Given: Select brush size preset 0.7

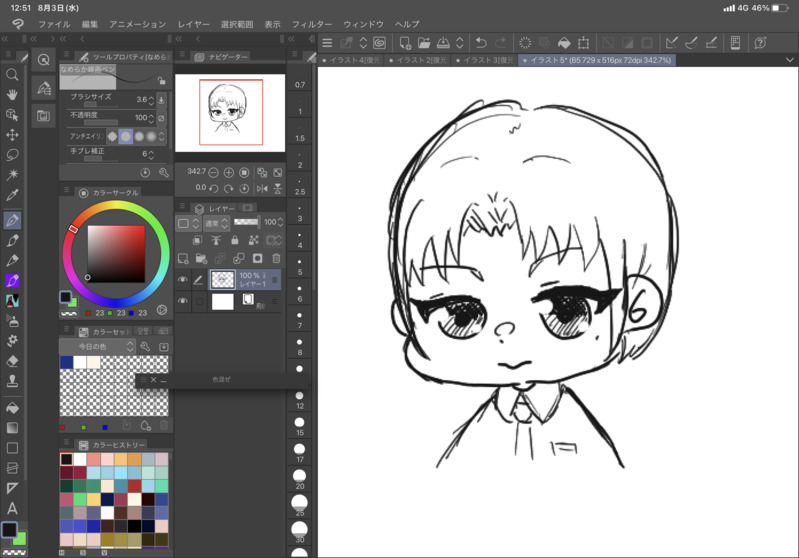Looking at the screenshot, I should point(300,78).
